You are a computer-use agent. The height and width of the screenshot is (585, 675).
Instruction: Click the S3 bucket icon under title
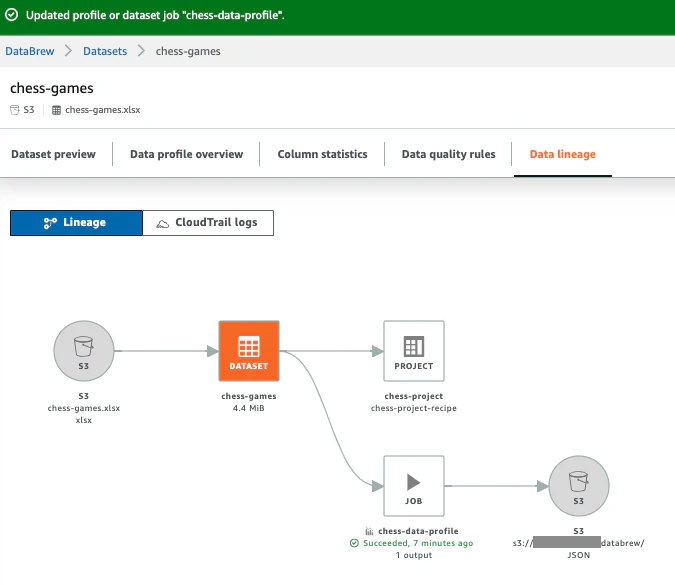coord(15,110)
